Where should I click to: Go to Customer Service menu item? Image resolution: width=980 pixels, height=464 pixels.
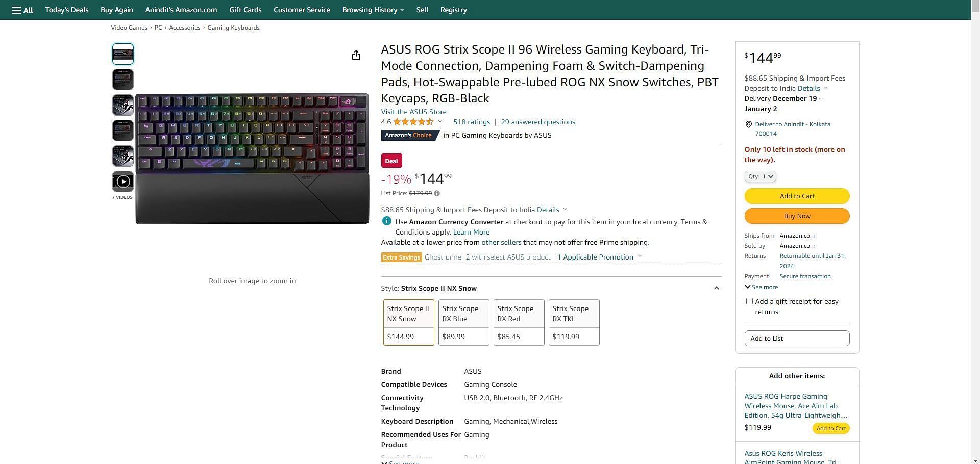pyautogui.click(x=302, y=10)
